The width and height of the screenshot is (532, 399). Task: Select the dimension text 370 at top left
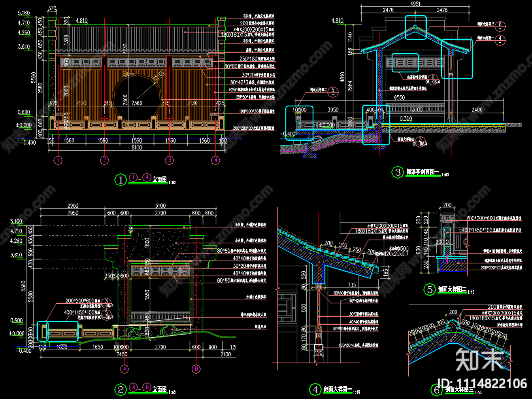pyautogui.click(x=52, y=8)
